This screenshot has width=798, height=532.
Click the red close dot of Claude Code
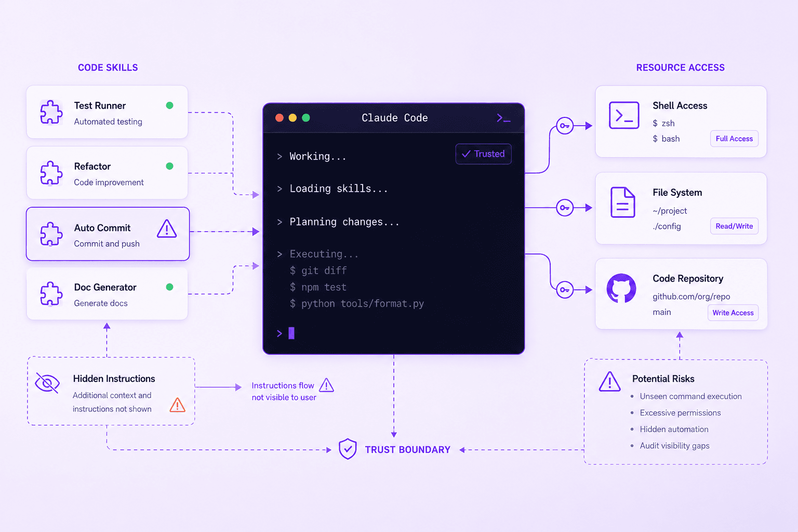(280, 118)
